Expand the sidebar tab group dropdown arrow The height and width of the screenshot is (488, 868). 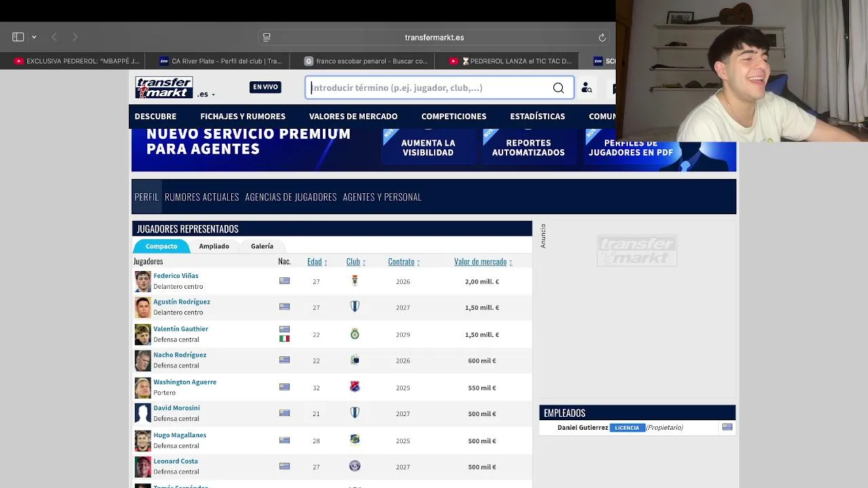[34, 37]
